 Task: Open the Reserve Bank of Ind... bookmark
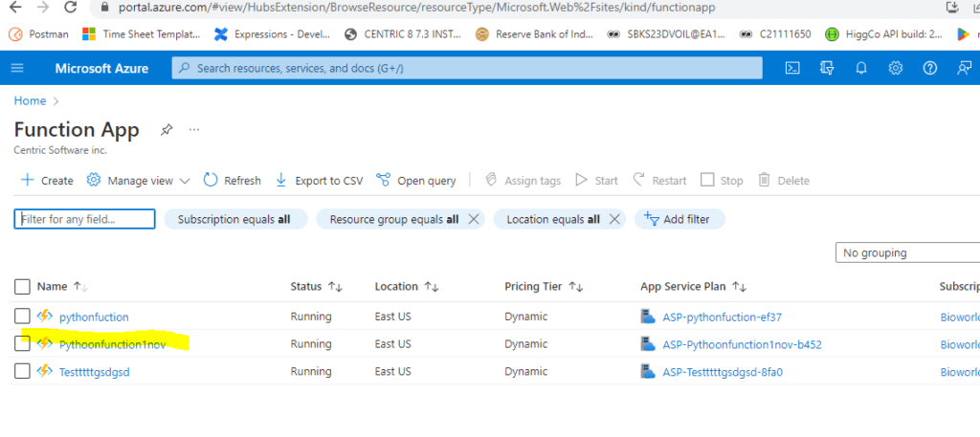[x=534, y=34]
